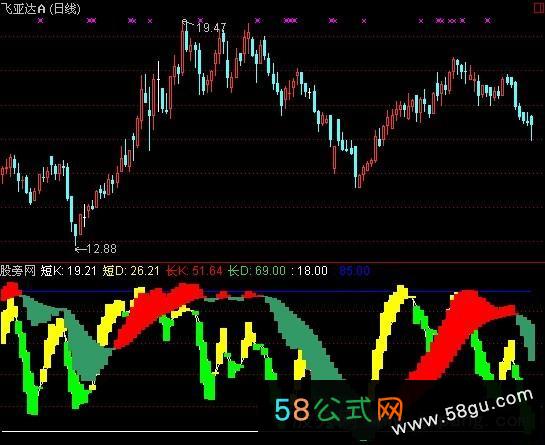Click the first magenta star marker at top-left
545x445 pixels.
tap(41, 21)
